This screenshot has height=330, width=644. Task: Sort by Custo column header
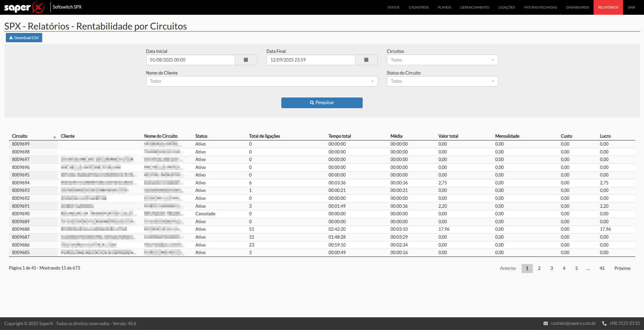(x=566, y=136)
